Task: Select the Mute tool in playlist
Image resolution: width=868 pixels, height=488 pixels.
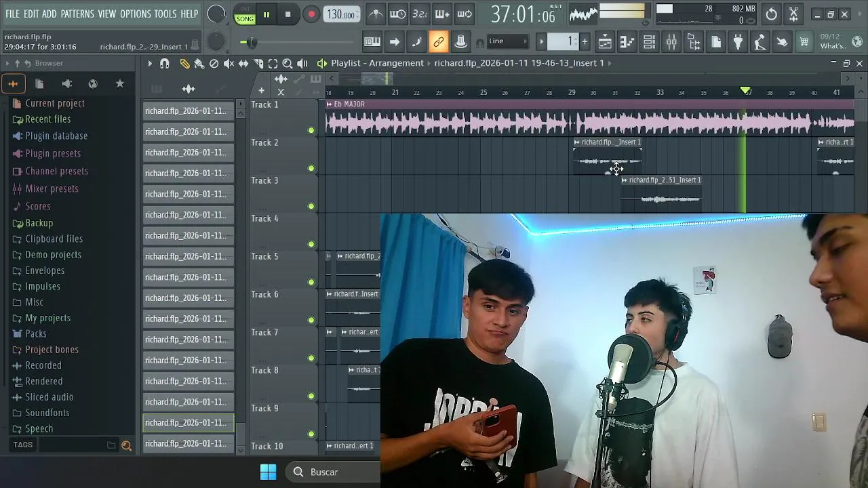Action: (229, 63)
